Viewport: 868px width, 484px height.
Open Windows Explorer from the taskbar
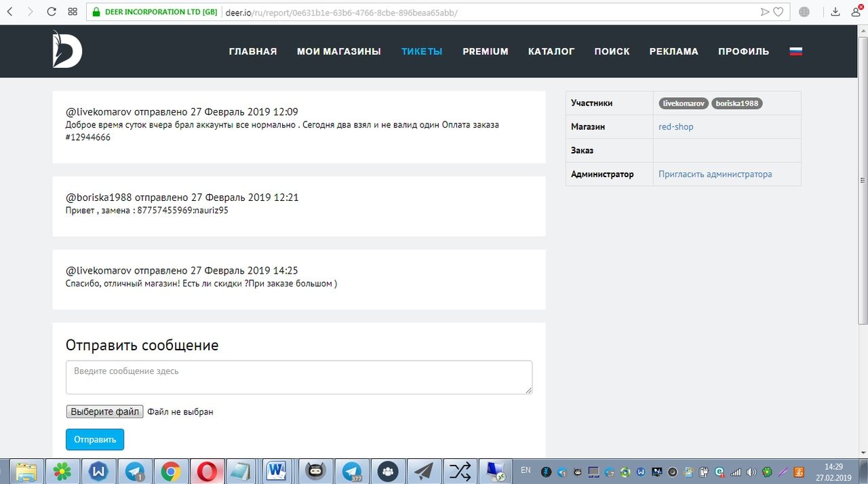[26, 471]
